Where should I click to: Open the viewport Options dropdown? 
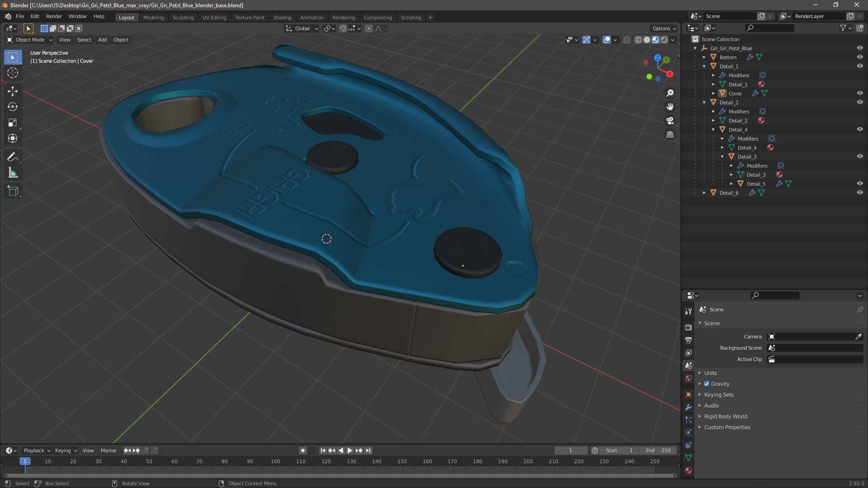coord(664,28)
